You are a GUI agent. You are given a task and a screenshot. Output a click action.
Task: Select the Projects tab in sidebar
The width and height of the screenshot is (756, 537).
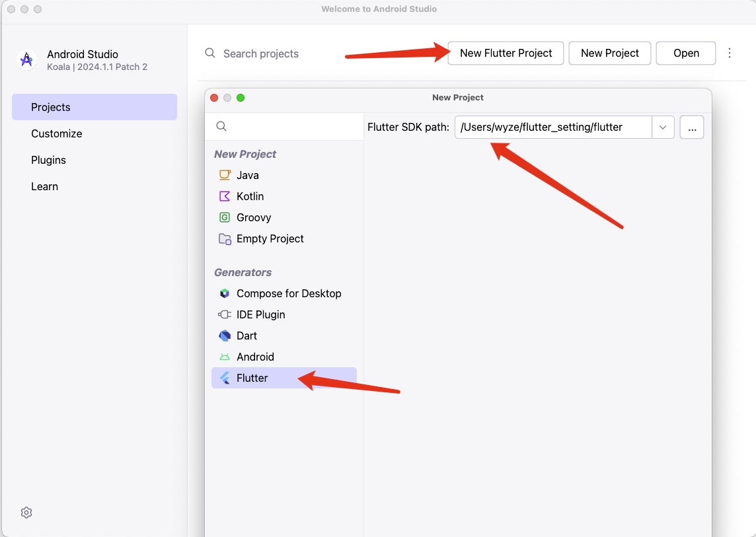94,107
